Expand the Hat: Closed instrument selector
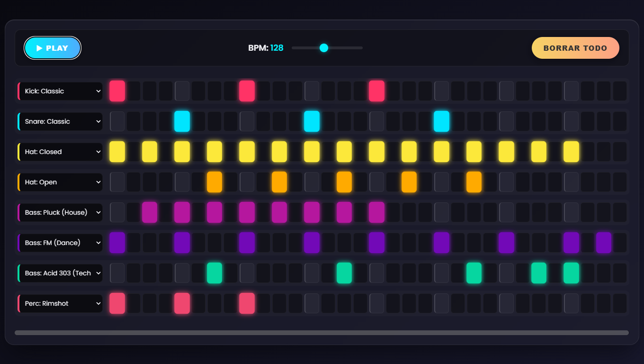Viewport: 644px width, 364px height. tap(61, 152)
